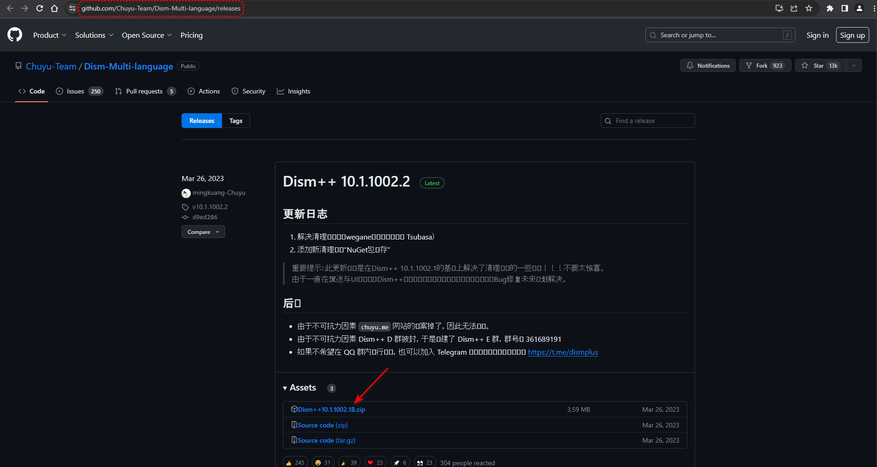React with the laugh emoji 31

(x=323, y=463)
